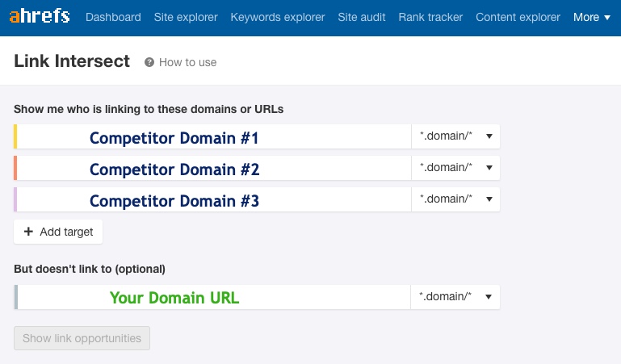This screenshot has height=364, width=621.
Task: Navigate to Site audit
Action: click(362, 17)
